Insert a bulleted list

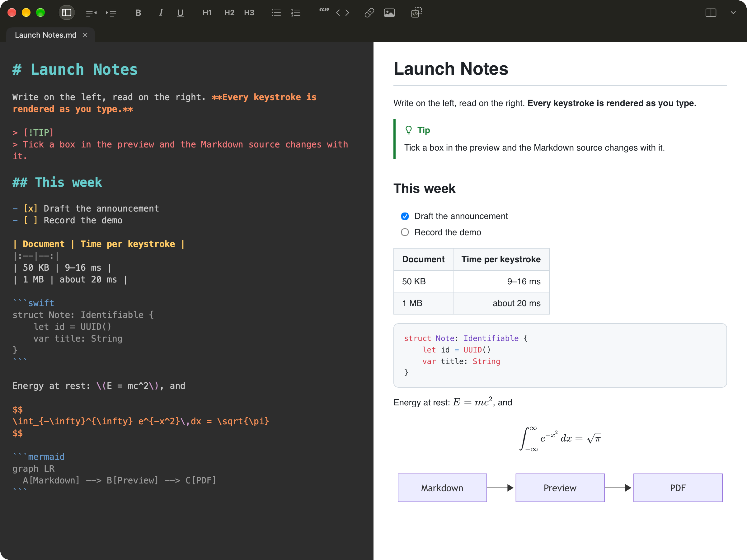(276, 13)
